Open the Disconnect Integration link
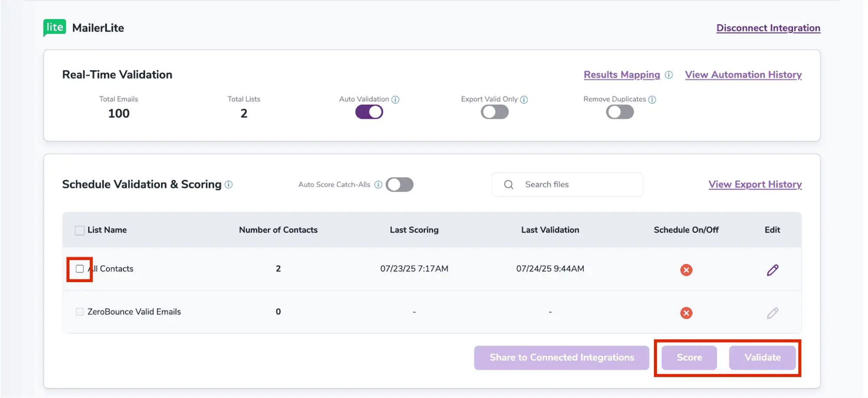The image size is (868, 398). click(768, 28)
